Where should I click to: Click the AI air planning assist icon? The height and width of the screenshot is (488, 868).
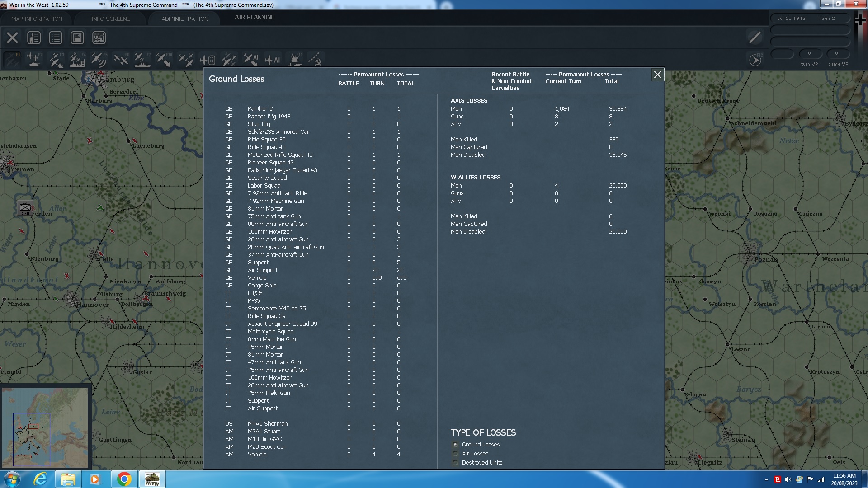coord(272,59)
